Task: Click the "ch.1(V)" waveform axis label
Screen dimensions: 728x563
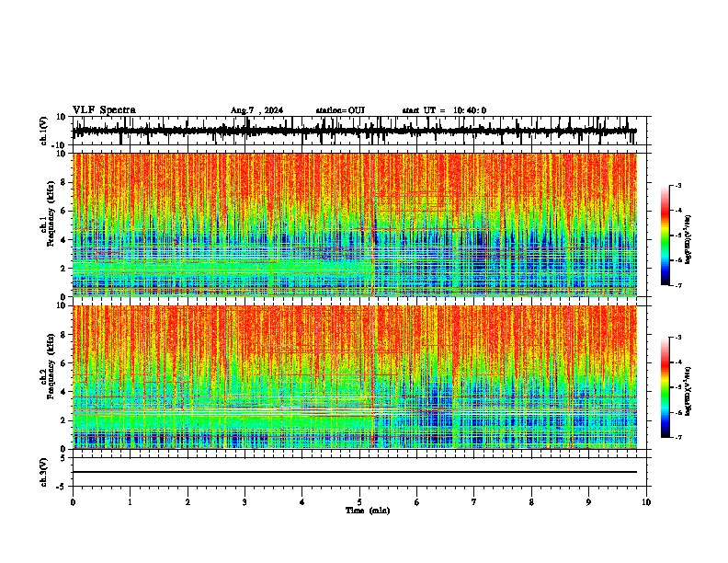Action: tap(44, 131)
